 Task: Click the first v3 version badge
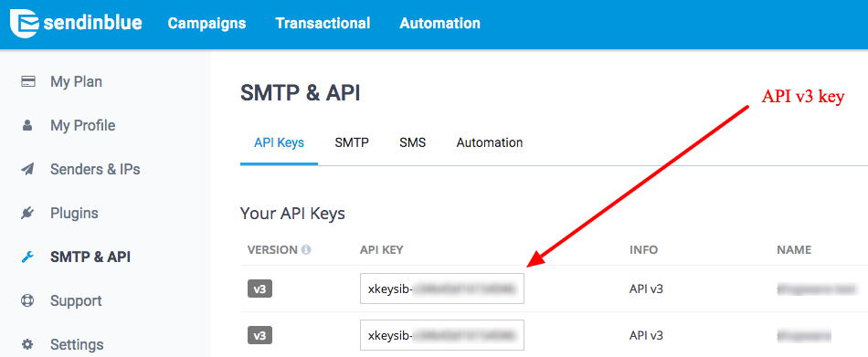click(x=259, y=289)
